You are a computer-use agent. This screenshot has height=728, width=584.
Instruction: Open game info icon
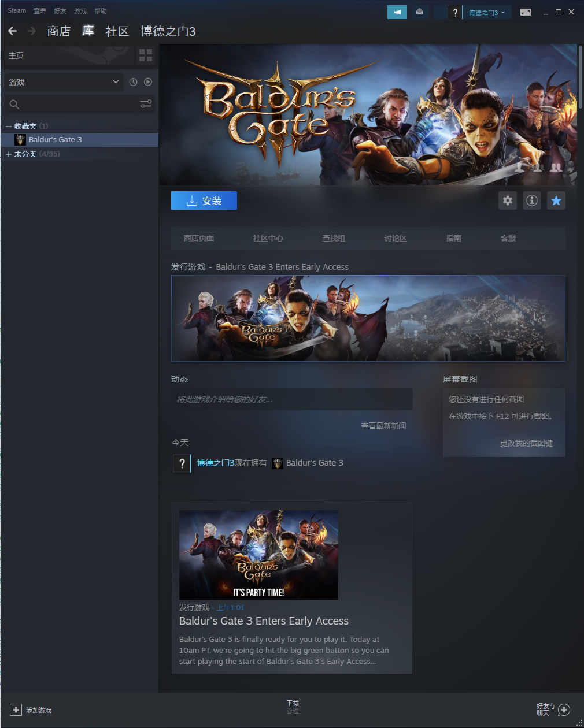pyautogui.click(x=532, y=200)
